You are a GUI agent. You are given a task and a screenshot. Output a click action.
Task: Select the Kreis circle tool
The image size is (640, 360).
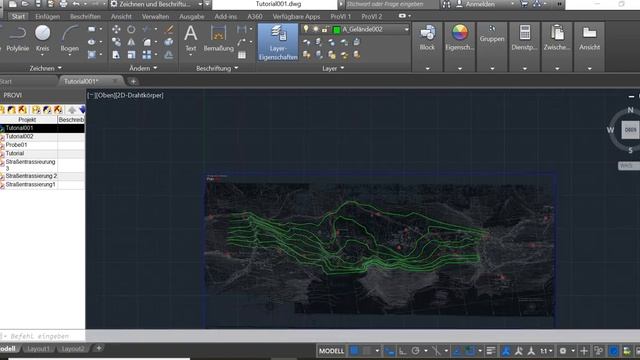click(x=42, y=39)
